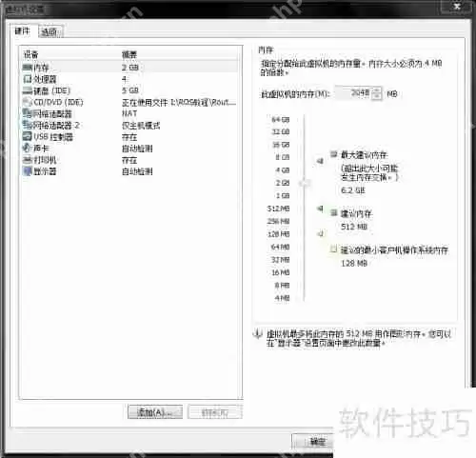Select the 声卡 row label
The height and width of the screenshot is (458, 476).
point(41,149)
